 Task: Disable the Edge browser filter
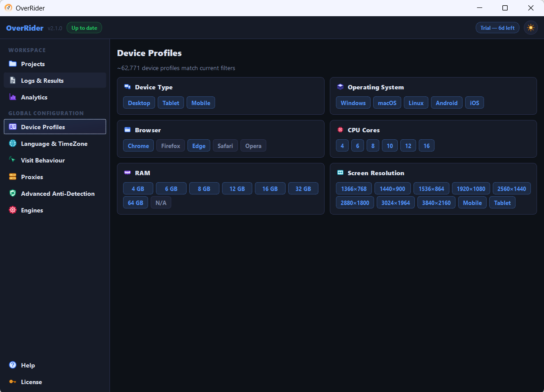click(199, 146)
